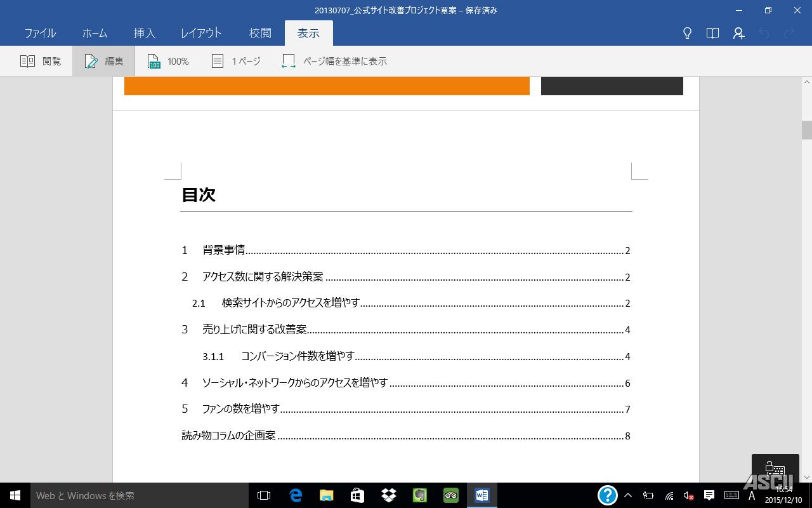Jump to contents entry 背景事情
Image resolution: width=812 pixels, height=508 pixels.
[405, 250]
